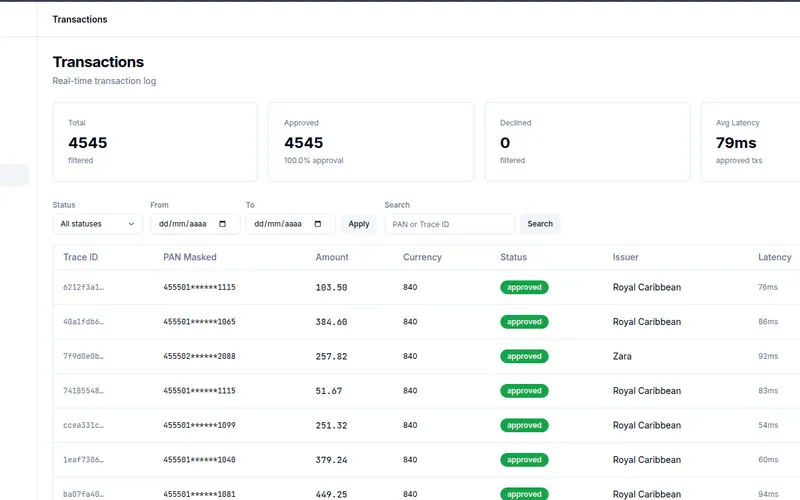The image size is (800, 500).
Task: Click the Issuer column header
Action: click(x=626, y=257)
